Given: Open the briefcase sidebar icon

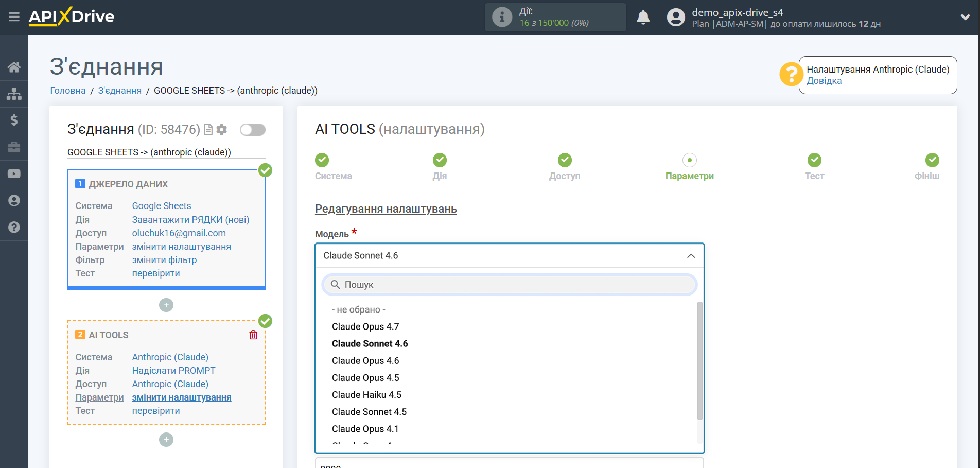Looking at the screenshot, I should point(14,147).
